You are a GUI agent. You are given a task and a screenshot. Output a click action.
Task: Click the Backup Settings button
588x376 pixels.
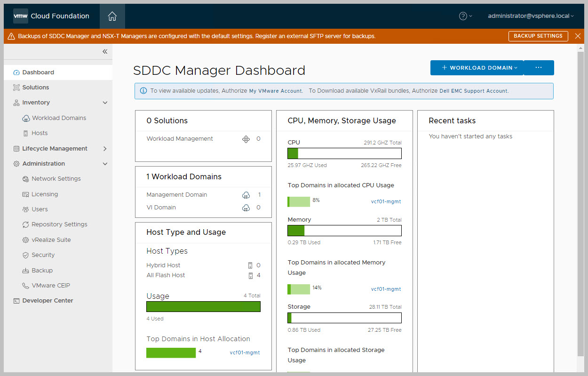[x=538, y=36]
